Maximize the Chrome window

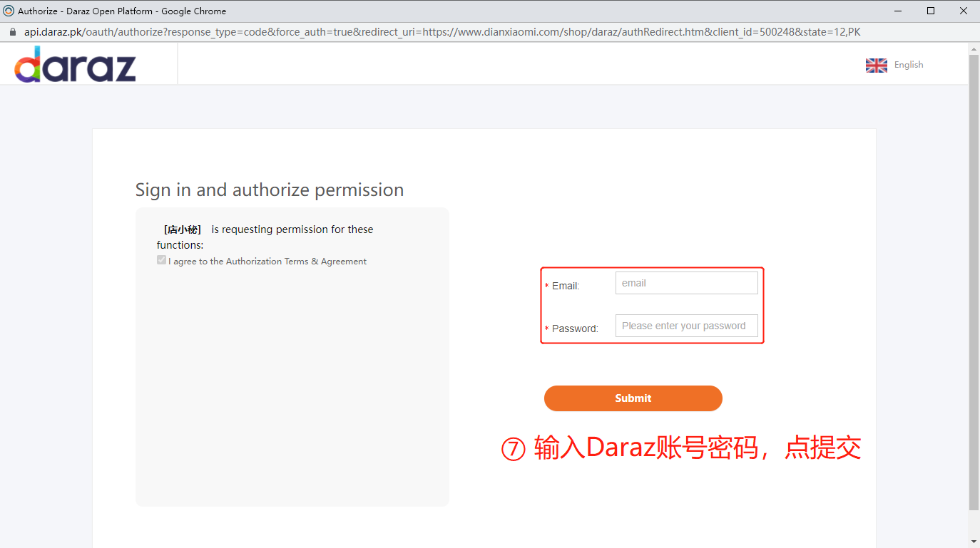[931, 11]
